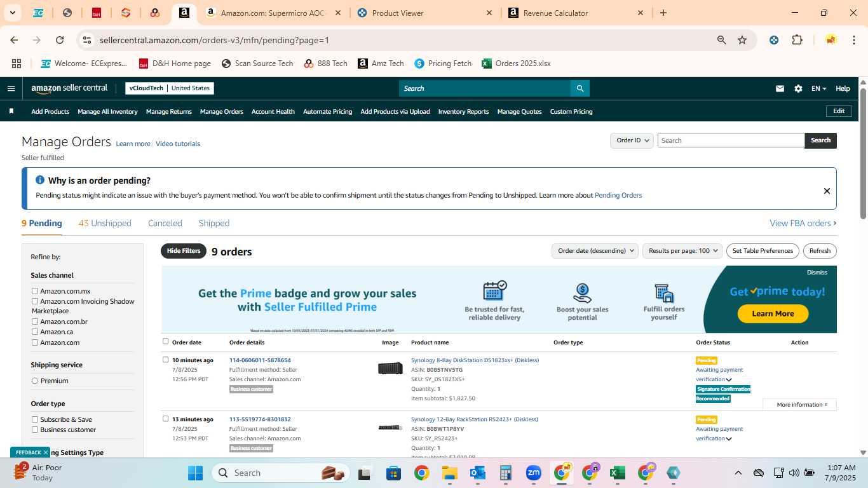Open Microsoft Store from the taskbar

pyautogui.click(x=394, y=473)
